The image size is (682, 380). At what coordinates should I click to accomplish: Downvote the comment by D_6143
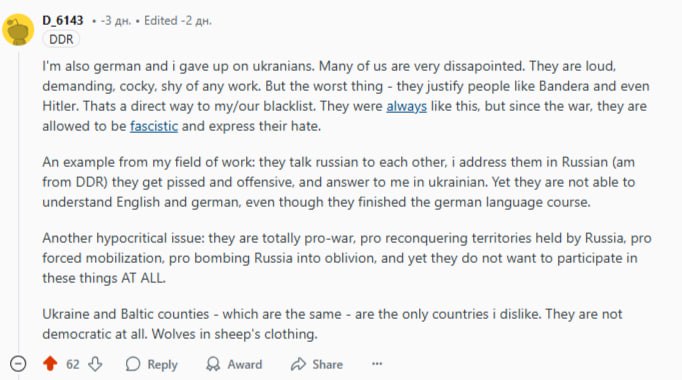[x=95, y=363]
